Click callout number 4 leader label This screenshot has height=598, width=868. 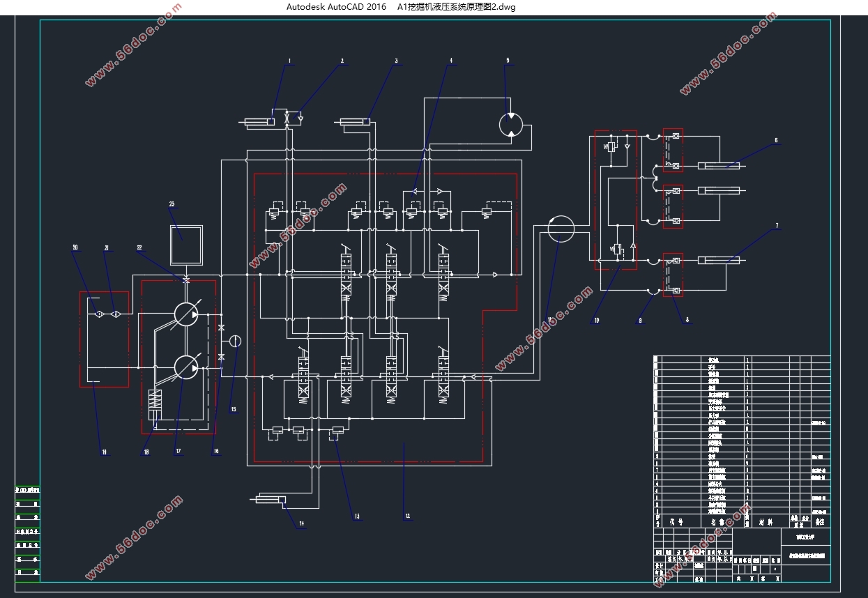point(451,61)
